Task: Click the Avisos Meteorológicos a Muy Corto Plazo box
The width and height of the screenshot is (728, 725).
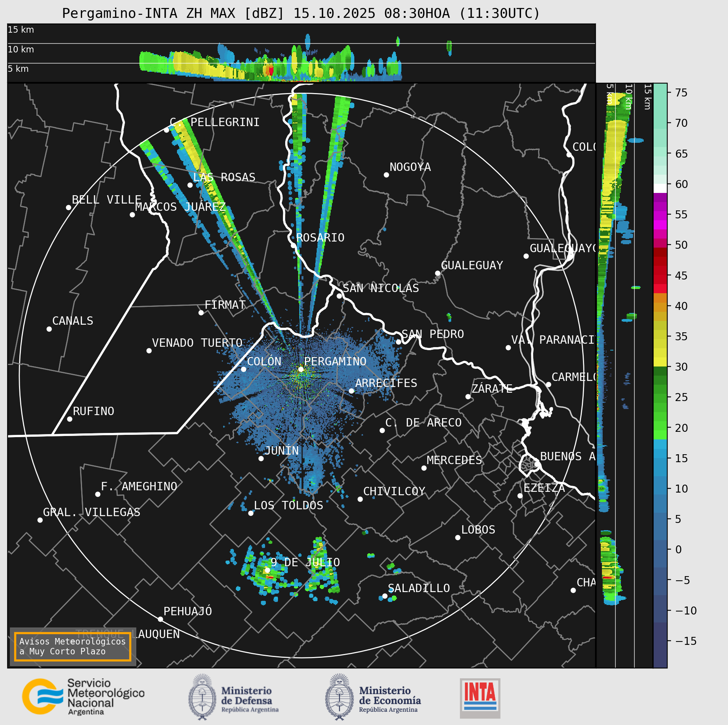Action: point(73,646)
